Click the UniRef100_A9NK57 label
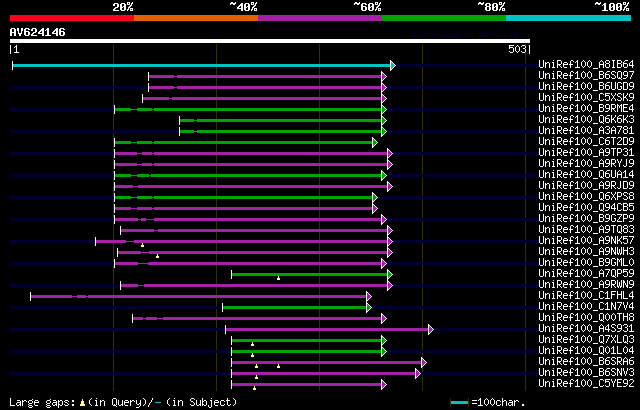 586,241
